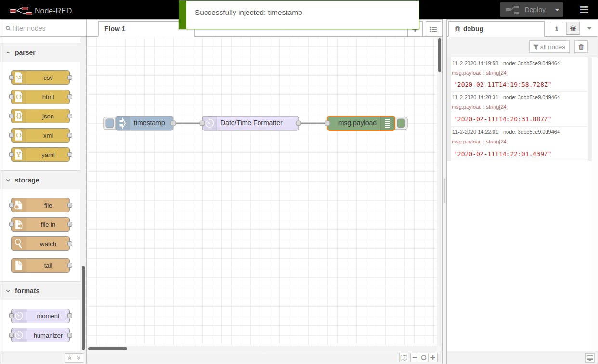The image size is (598, 364).
Task: Reset the canvas zoom level
Action: 423,357
